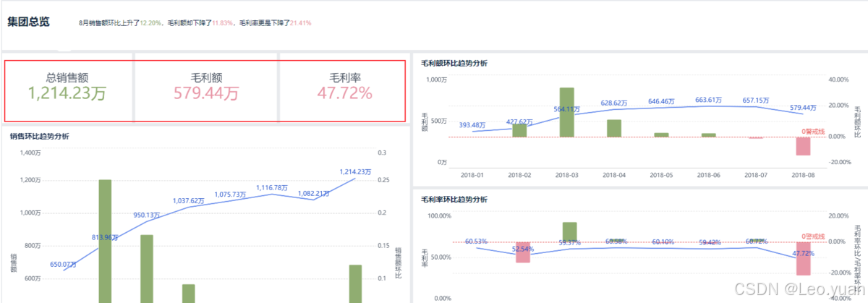Image resolution: width=868 pixels, height=303 pixels.
Task: Click the tallest green bar in sales trend chart
Action: [105, 241]
